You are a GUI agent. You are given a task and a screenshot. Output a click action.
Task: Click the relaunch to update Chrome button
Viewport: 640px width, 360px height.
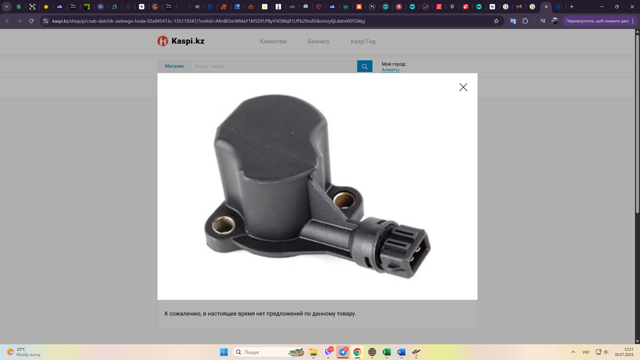coord(597,21)
